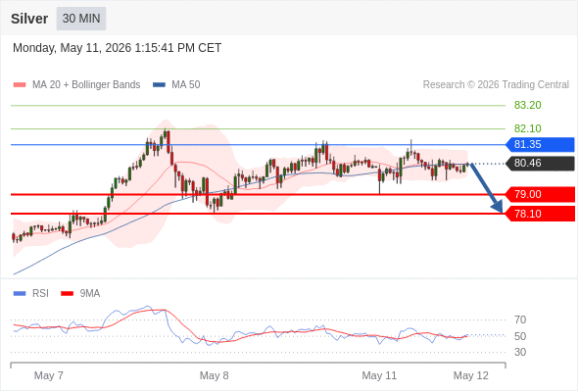Image resolution: width=578 pixels, height=392 pixels.
Task: Click the blue downward forecast arrow
Action: pyautogui.click(x=486, y=188)
